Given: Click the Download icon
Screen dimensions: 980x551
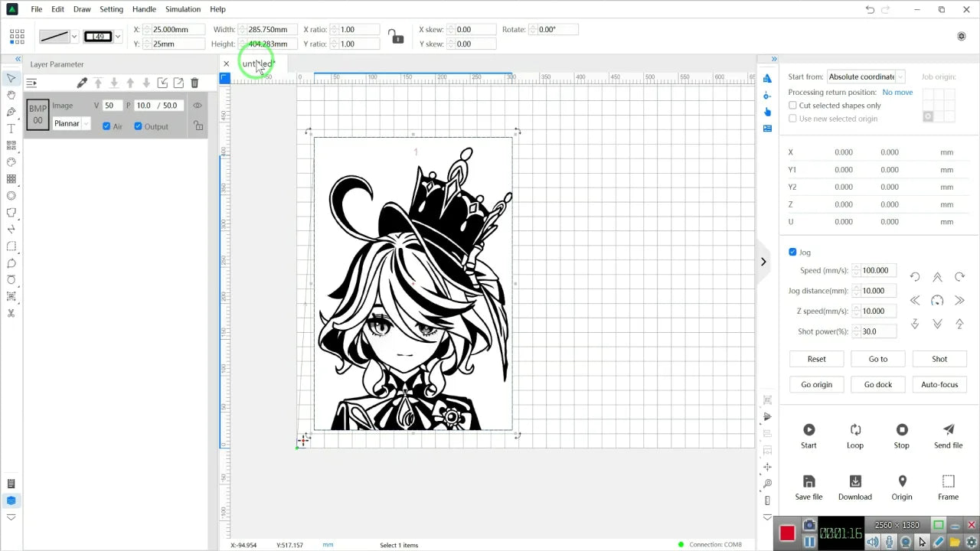Looking at the screenshot, I should (x=855, y=481).
